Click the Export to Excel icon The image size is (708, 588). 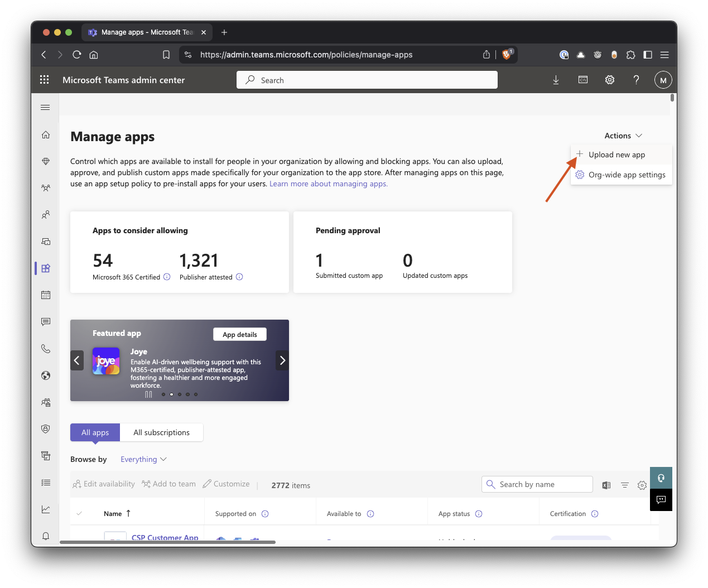[x=606, y=485]
